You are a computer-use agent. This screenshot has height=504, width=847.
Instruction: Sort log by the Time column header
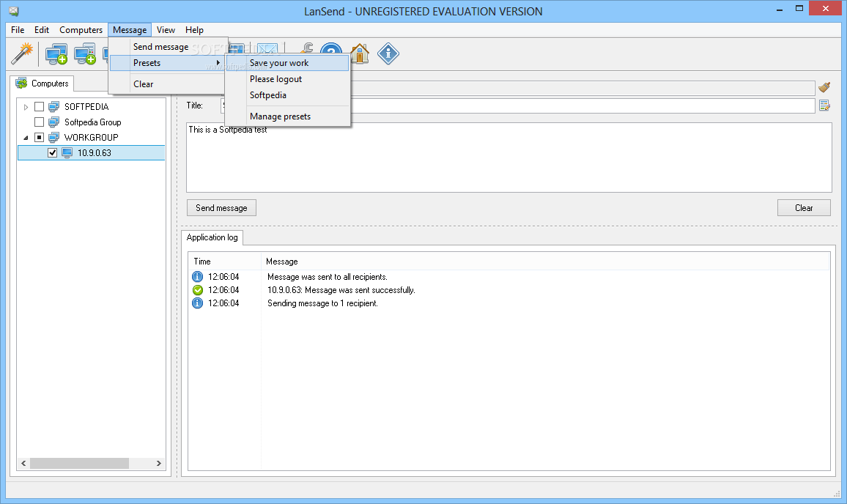[225, 262]
